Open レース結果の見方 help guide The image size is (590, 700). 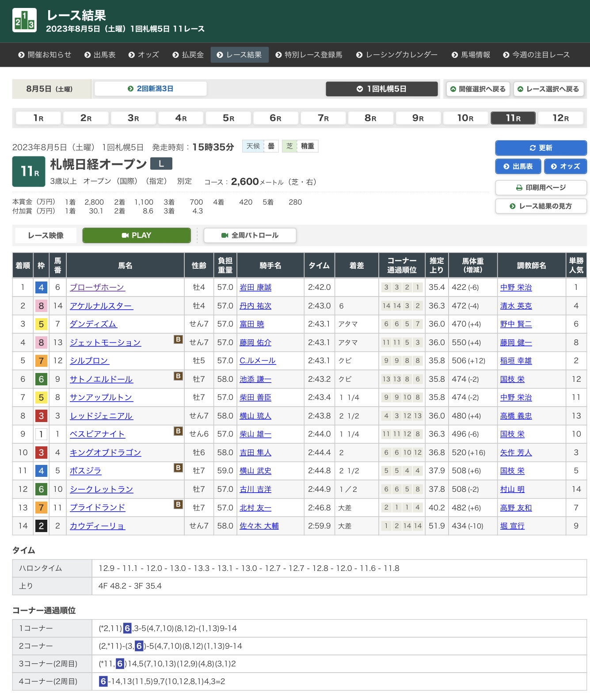point(541,206)
